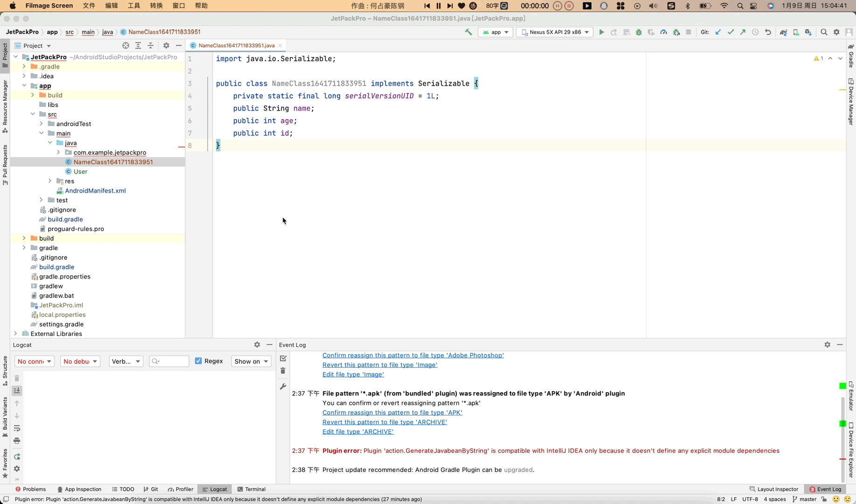
Task: Open the Profiler tab
Action: click(181, 489)
